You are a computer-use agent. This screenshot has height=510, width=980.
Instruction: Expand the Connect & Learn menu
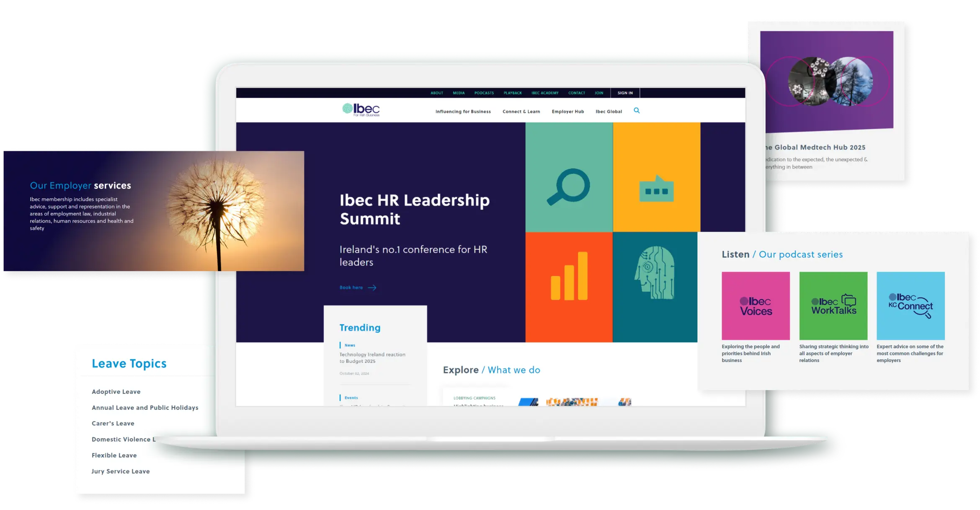pos(521,111)
